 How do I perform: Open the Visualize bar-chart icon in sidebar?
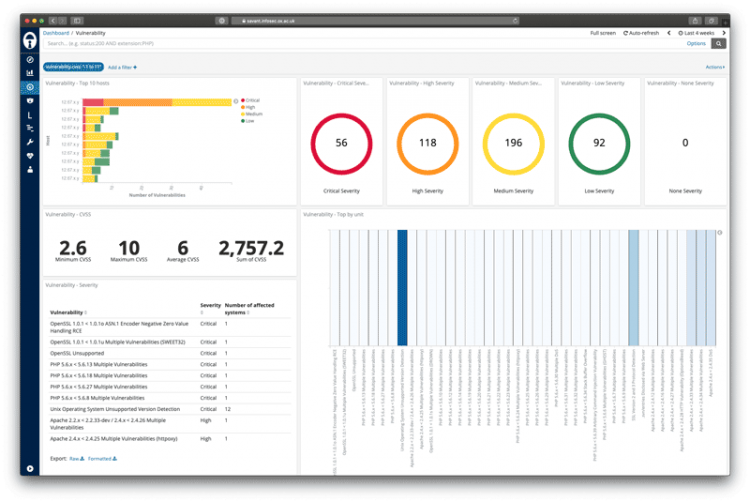pos(30,73)
